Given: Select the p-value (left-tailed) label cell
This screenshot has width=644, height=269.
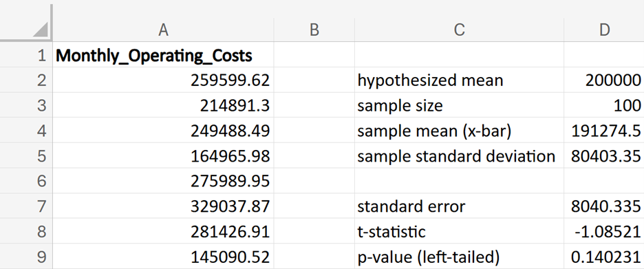Looking at the screenshot, I should (459, 257).
